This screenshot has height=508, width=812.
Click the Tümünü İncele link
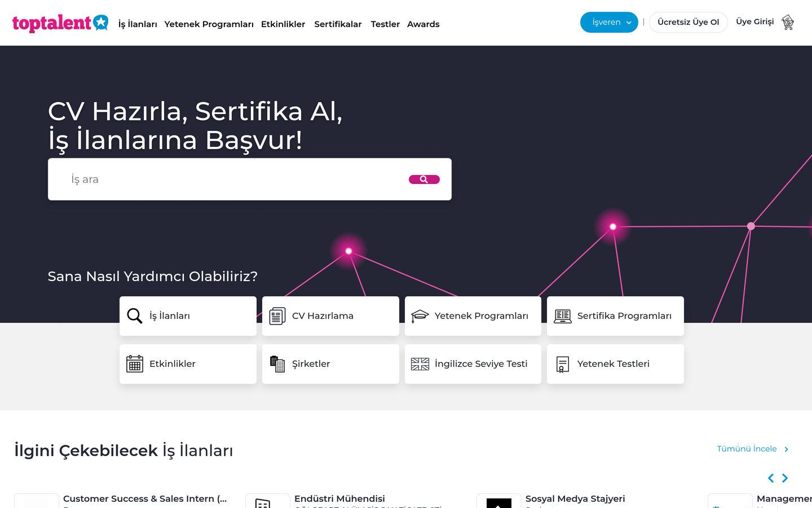(753, 449)
